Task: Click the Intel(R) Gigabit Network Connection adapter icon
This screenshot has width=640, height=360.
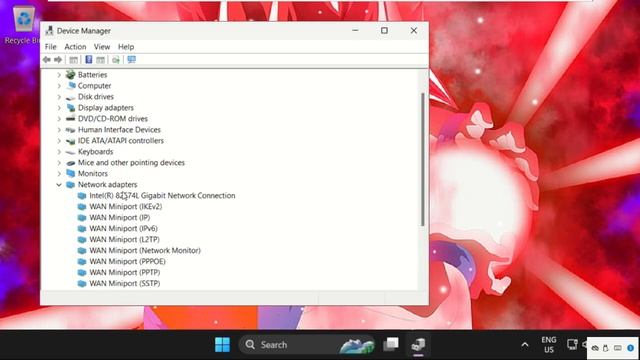Action: tap(82, 196)
